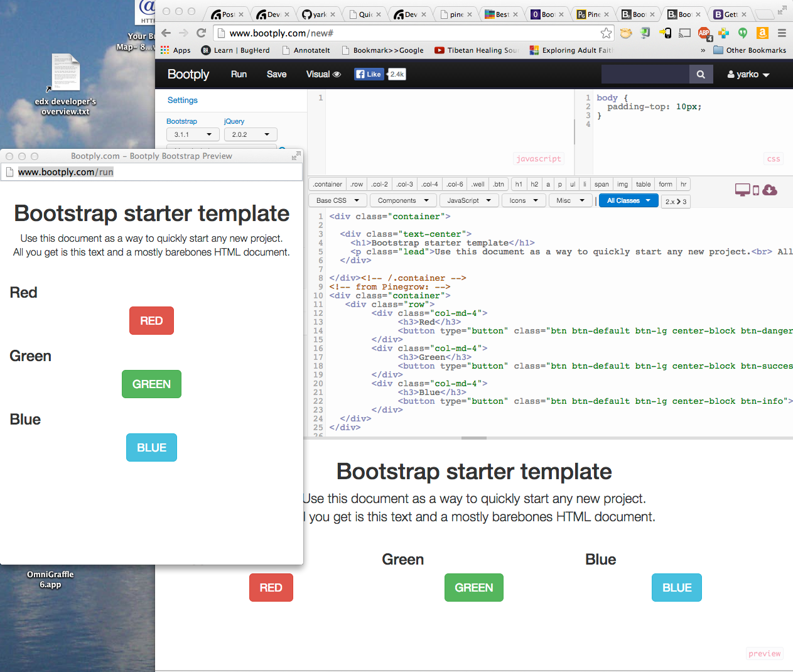Insert the img tag snippet
This screenshot has width=793, height=672.
coord(622,184)
